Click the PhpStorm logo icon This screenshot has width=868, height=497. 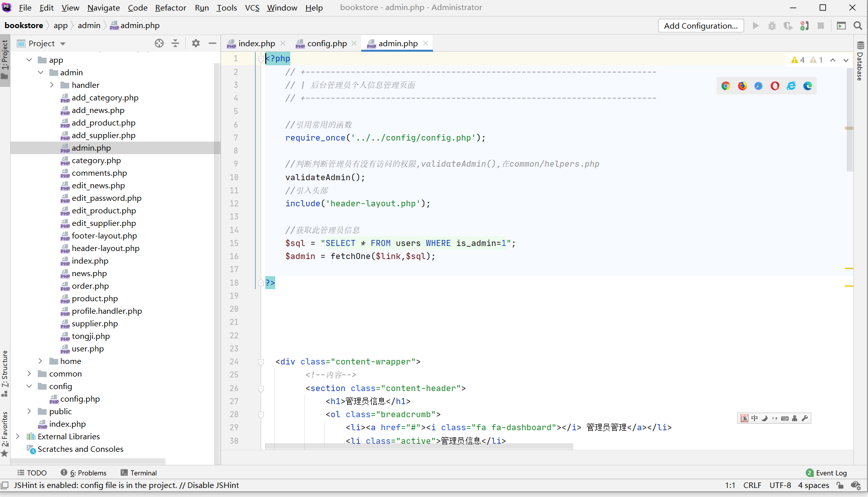click(7, 8)
